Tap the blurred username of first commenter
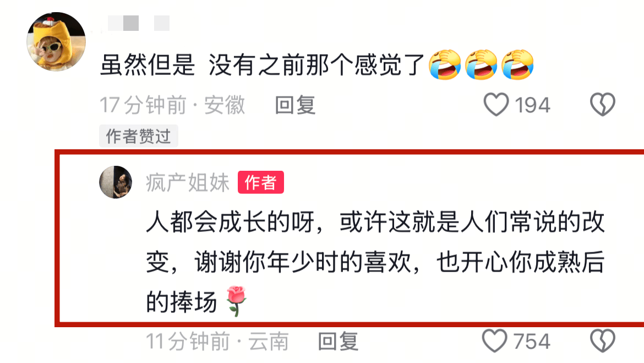 coord(138,23)
